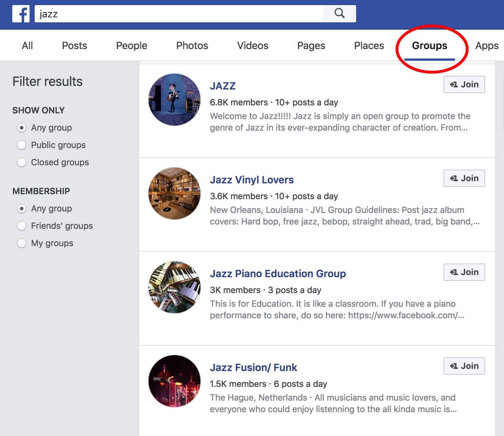Viewport: 504px width, 436px height.
Task: Click the 'The Hague, Netherlands' description text
Action: pyautogui.click(x=333, y=404)
